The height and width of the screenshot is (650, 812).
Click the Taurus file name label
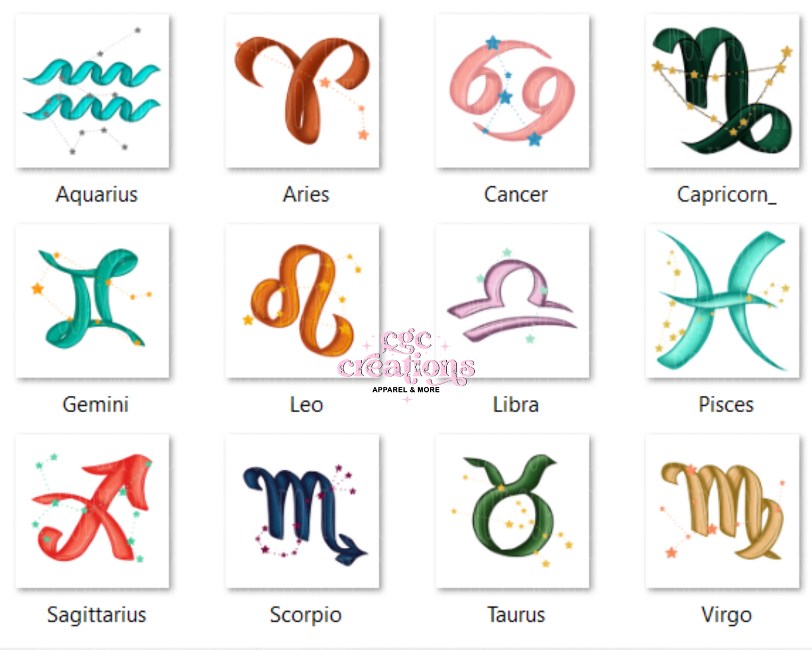tap(516, 615)
